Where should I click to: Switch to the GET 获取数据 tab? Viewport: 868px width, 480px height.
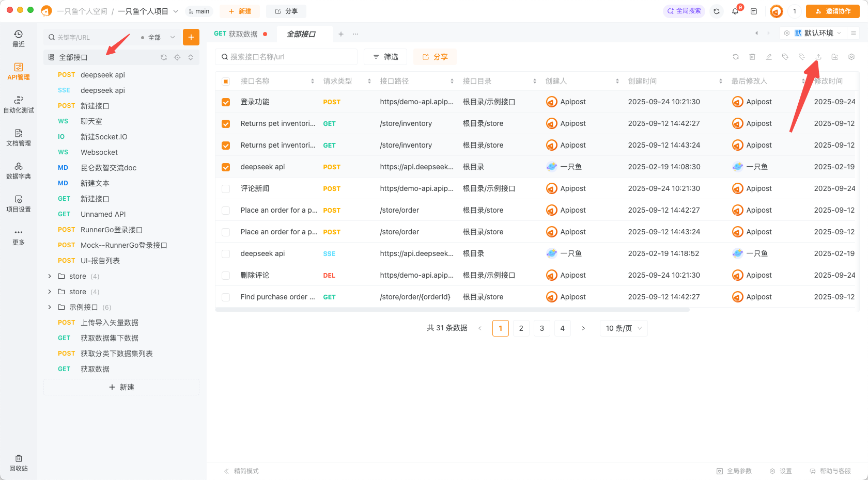click(236, 34)
